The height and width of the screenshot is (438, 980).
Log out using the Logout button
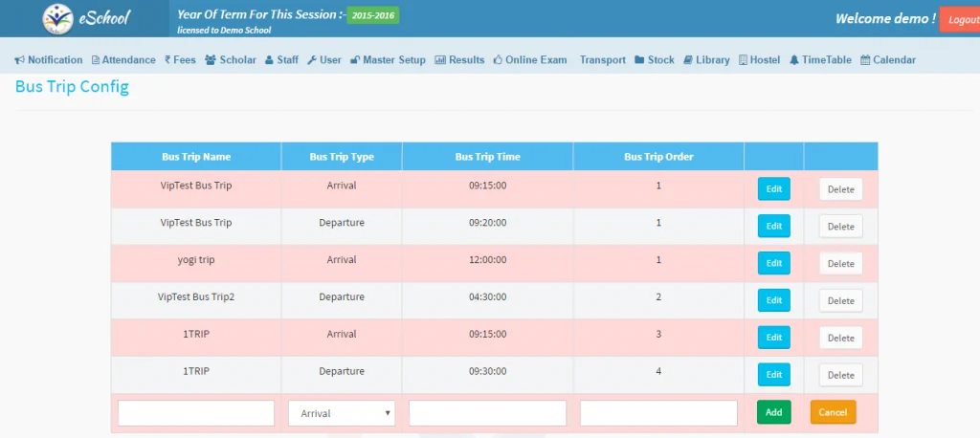960,20
